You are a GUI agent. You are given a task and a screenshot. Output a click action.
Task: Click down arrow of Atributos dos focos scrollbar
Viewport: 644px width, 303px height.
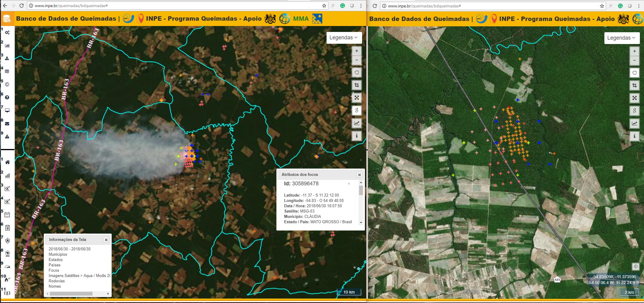[361, 222]
